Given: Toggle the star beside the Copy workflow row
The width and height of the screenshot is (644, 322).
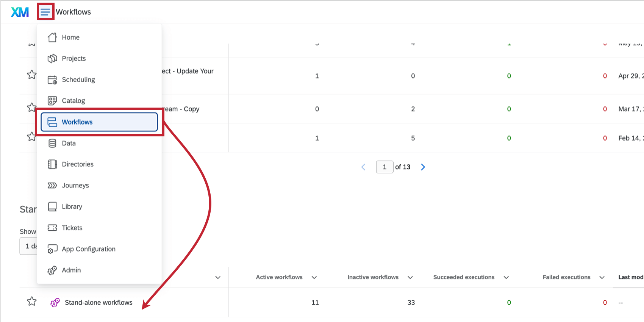Looking at the screenshot, I should (x=32, y=108).
